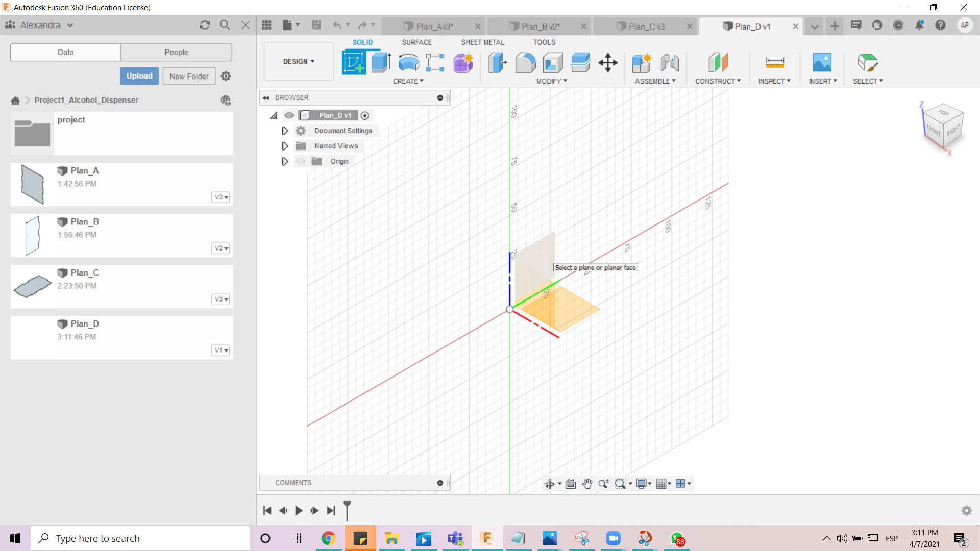Click the Upload button
The width and height of the screenshot is (980, 551).
139,76
